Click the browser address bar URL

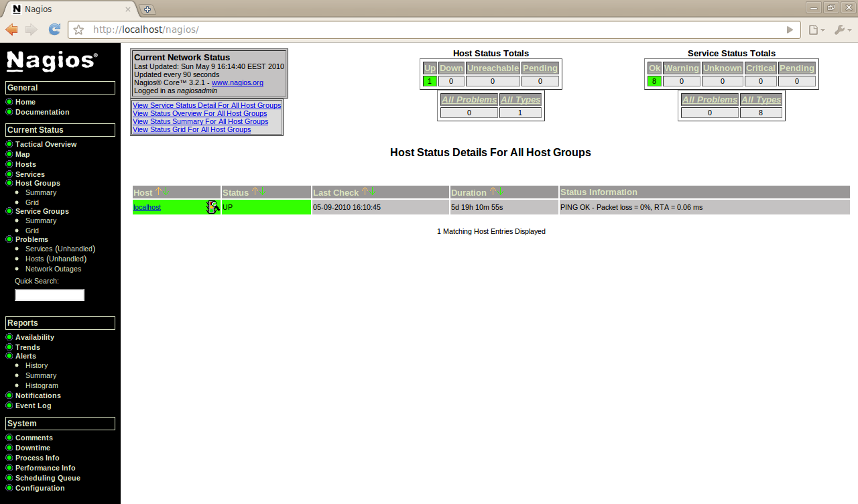point(146,29)
